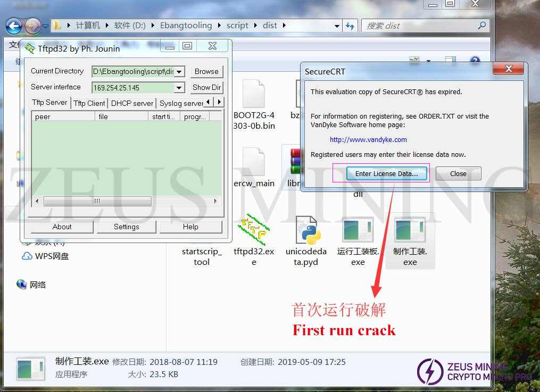Open the address bar history dropdown
Screen dimensions: 540x392
[337, 26]
